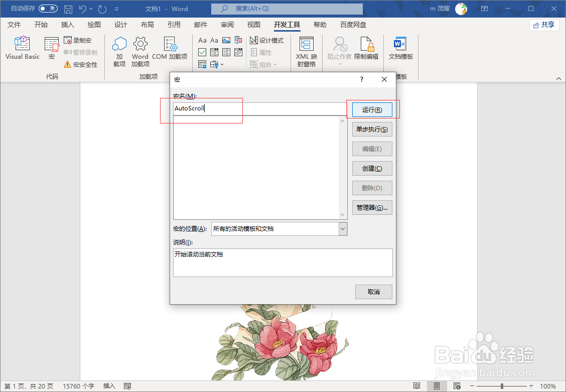Switch to the 审阅 tab
566x392 pixels.
227,25
